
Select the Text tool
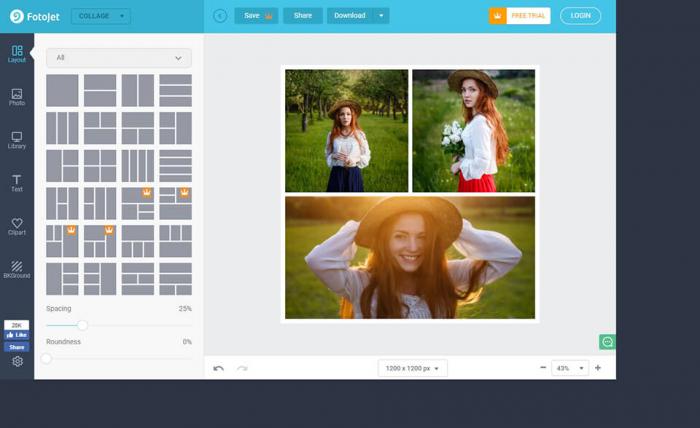17,183
